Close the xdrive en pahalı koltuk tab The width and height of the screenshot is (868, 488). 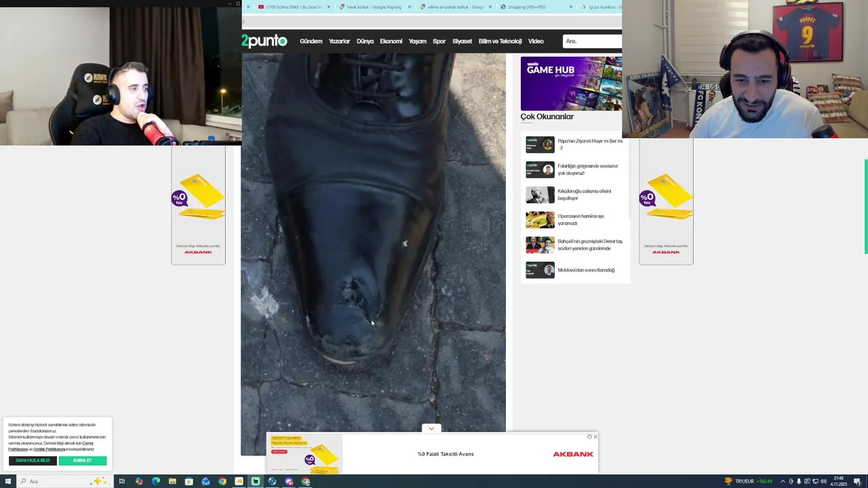click(x=490, y=7)
